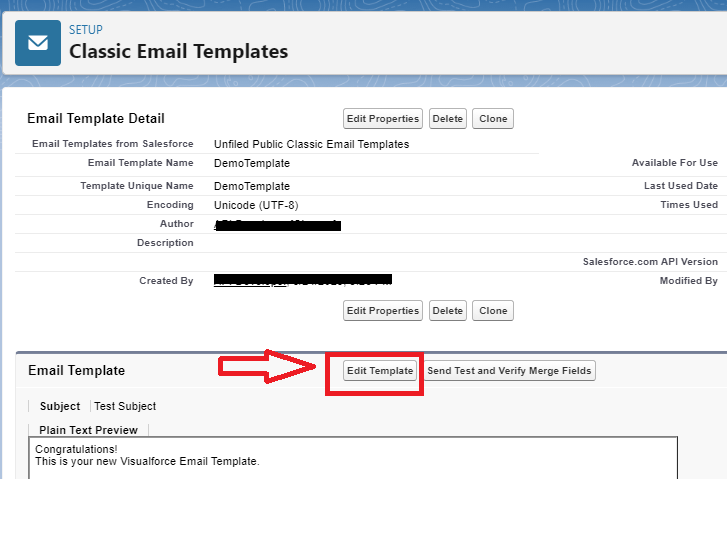Select the Email Template Name value DemoTemplate
This screenshot has width=728, height=537.
[252, 163]
